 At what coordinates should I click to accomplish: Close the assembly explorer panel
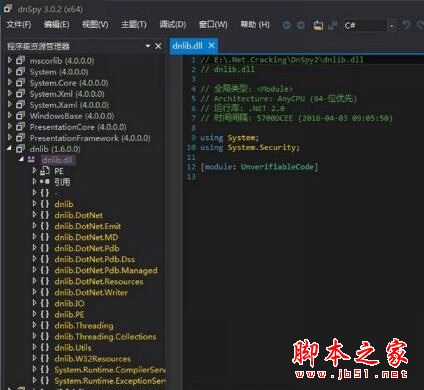pyautogui.click(x=158, y=46)
